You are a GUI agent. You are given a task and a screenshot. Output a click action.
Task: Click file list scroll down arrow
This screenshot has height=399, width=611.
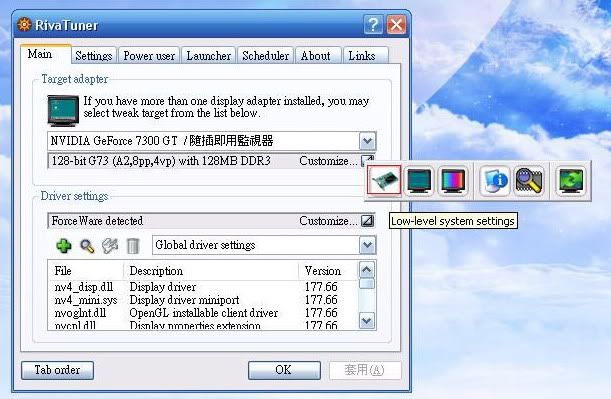pyautogui.click(x=367, y=321)
